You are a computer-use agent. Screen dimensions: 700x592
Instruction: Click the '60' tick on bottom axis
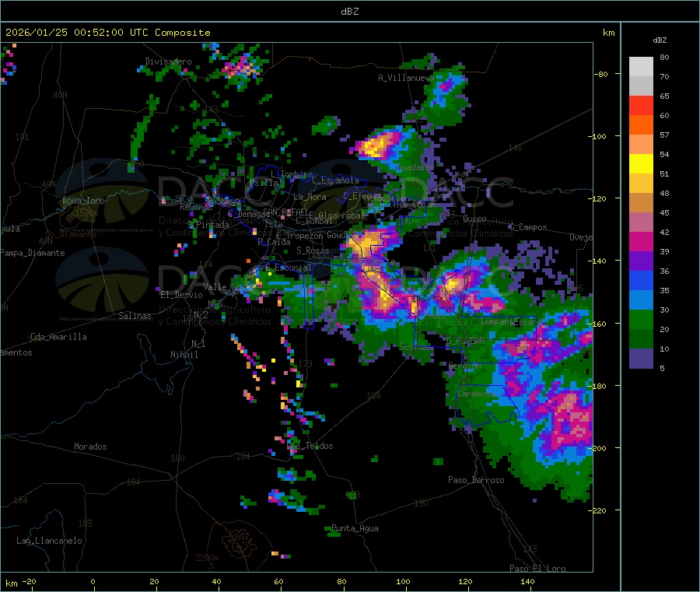[278, 582]
